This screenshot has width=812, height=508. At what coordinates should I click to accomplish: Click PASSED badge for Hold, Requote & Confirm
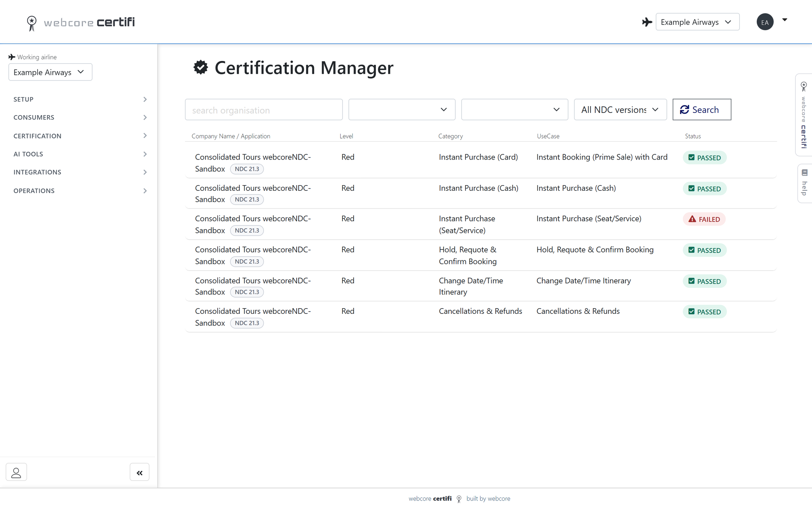(704, 250)
